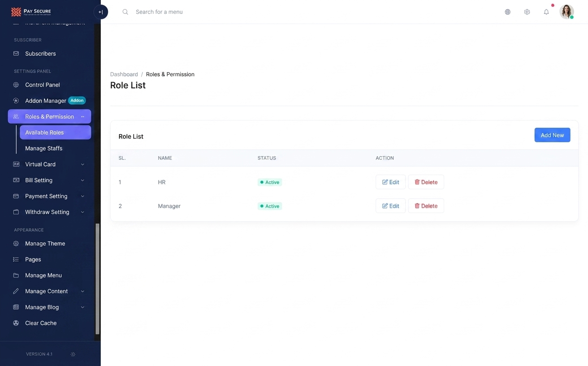The image size is (588, 366).
Task: Expand the Manage Blog chevron
Action: click(82, 307)
